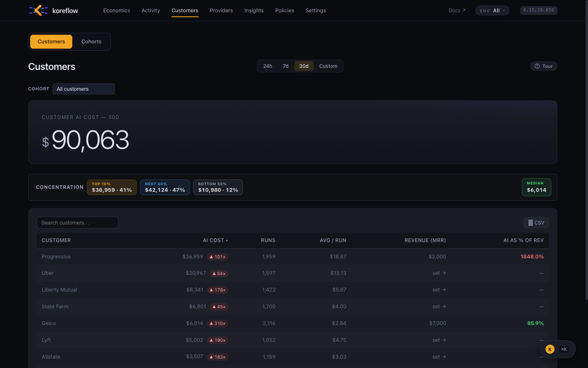Click the 54× spike badge for Uber

[219, 274]
